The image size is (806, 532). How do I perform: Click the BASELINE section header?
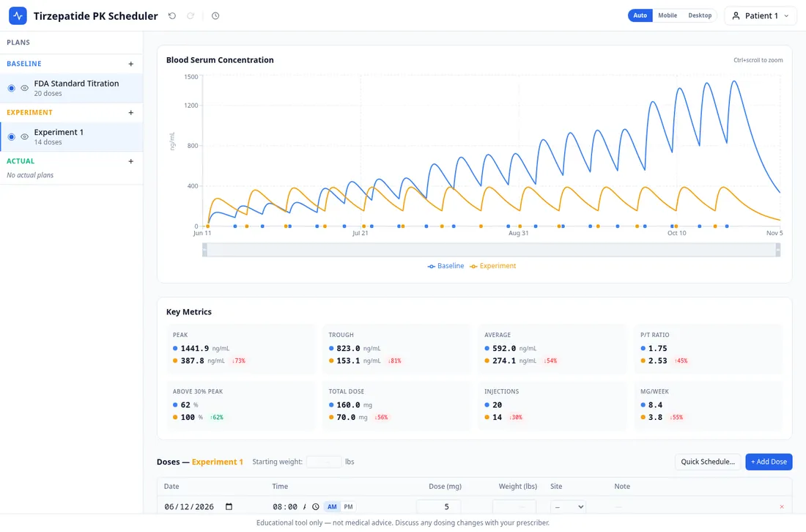[24, 64]
